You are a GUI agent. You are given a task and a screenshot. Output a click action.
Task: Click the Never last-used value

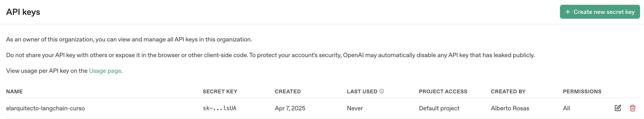coord(355,108)
